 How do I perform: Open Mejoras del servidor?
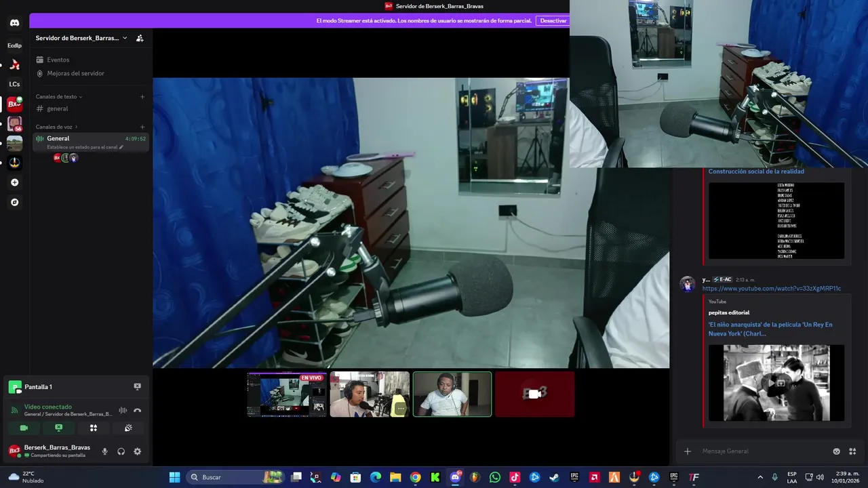75,73
